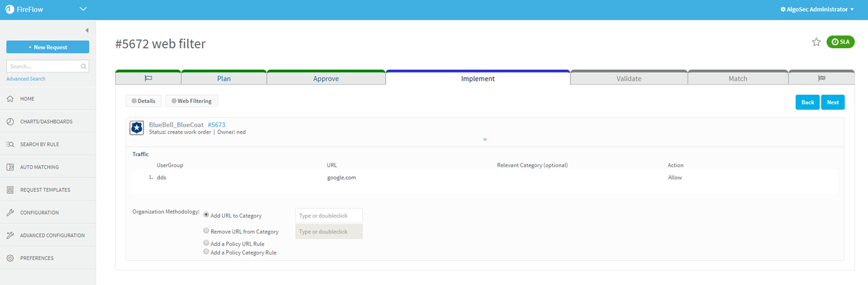Viewport: 868px width, 285px height.
Task: Open AlgoSec Administrator user menu
Action: click(x=817, y=10)
